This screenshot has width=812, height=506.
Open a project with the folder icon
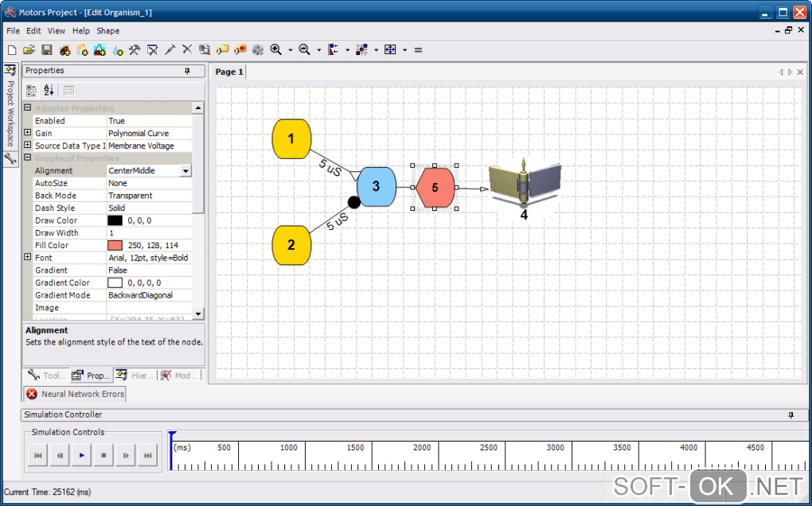(x=29, y=50)
